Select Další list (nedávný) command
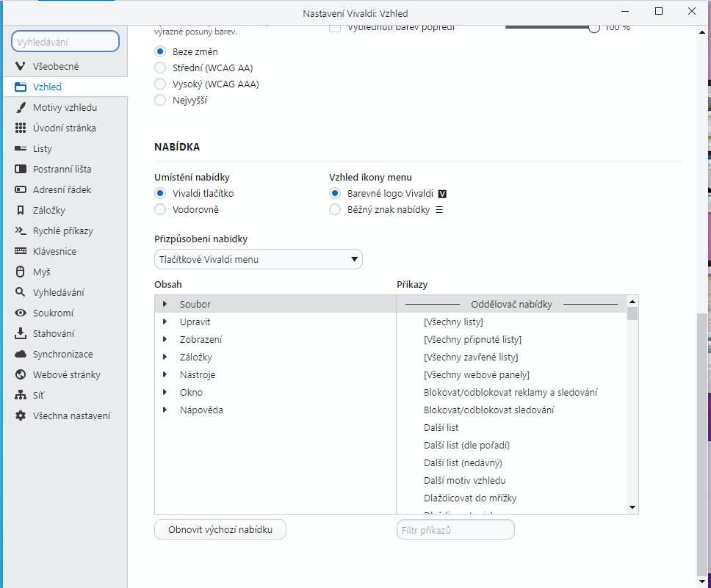This screenshot has width=711, height=588. 511,463
